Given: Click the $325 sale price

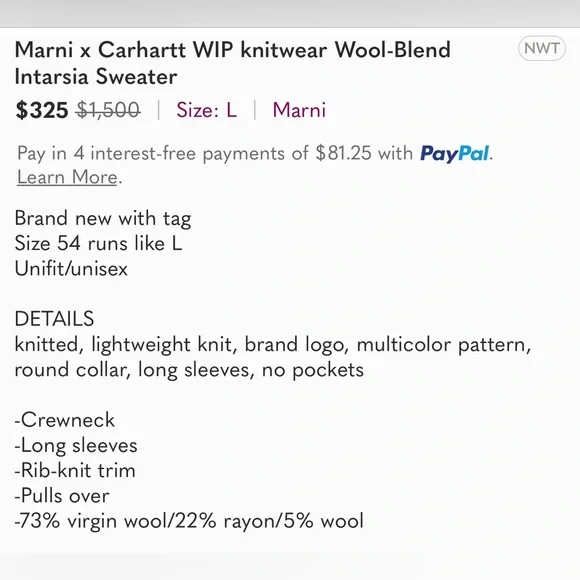Looking at the screenshot, I should [x=42, y=110].
